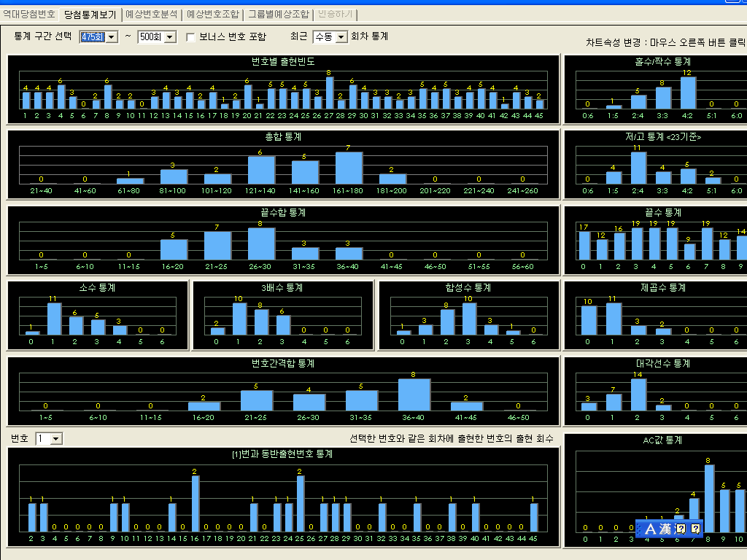Switch to the 역대당첨번호 tab
747x560 pixels.
pyautogui.click(x=28, y=14)
